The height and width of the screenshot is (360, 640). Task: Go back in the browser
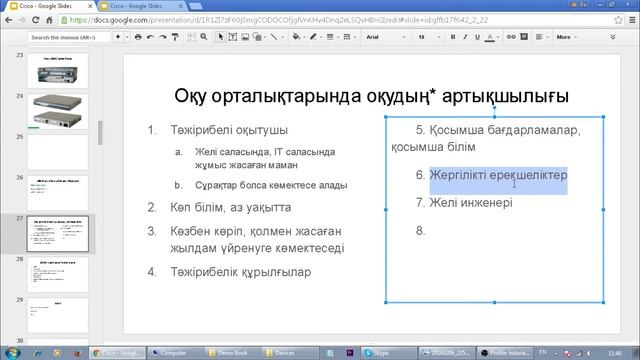click(9, 20)
